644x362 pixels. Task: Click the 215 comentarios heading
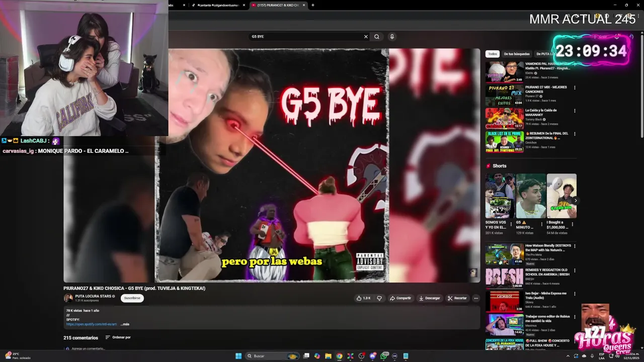80,338
